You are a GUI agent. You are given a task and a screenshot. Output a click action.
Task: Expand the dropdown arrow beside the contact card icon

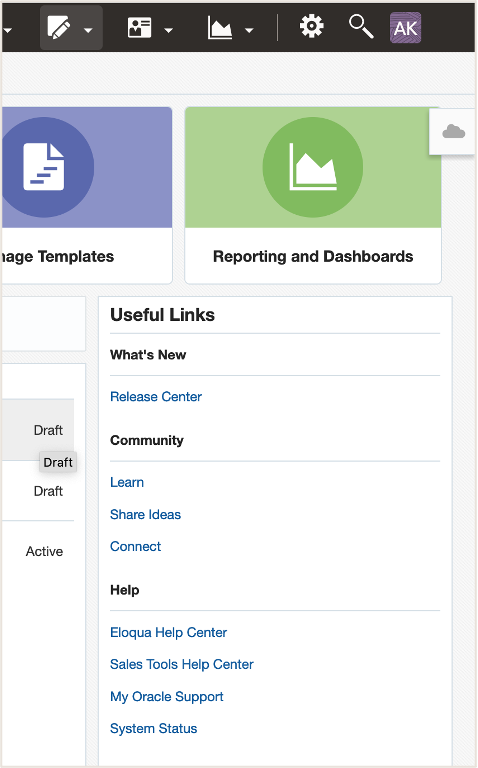pos(168,30)
